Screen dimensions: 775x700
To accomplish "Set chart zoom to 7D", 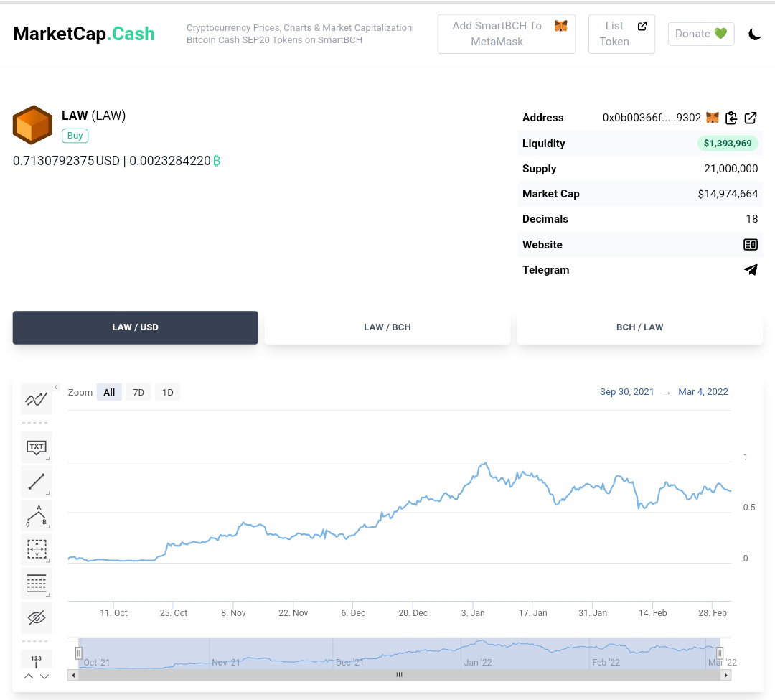I will (138, 392).
